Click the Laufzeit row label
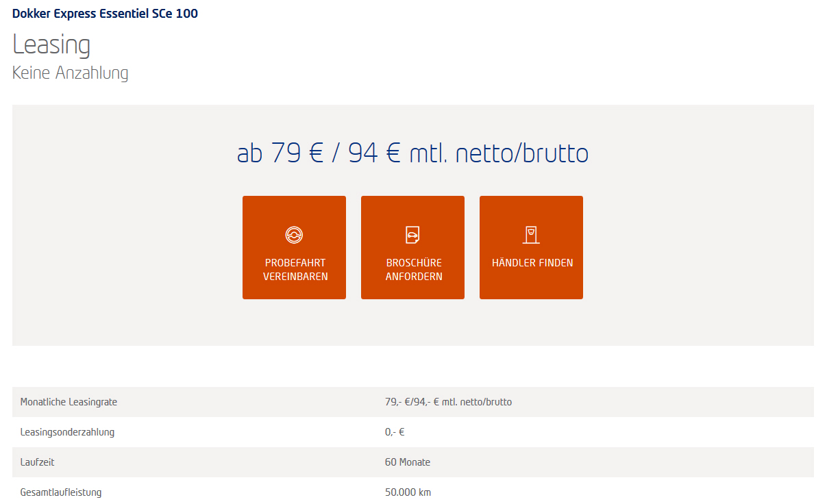The image size is (827, 504). coord(38,462)
